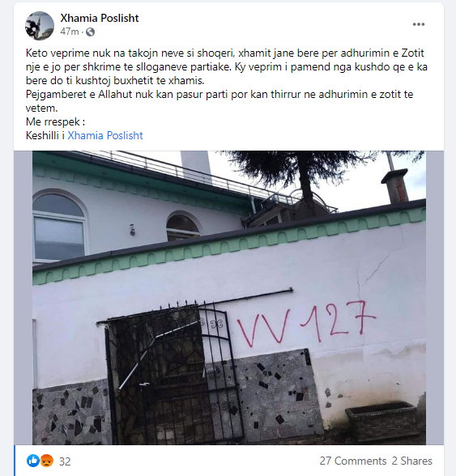Open the 27 Comments list
456x476 pixels.
tap(352, 461)
